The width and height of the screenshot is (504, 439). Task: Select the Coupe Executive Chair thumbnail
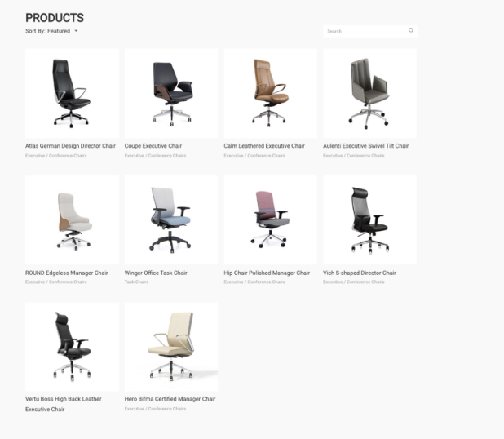pyautogui.click(x=171, y=94)
